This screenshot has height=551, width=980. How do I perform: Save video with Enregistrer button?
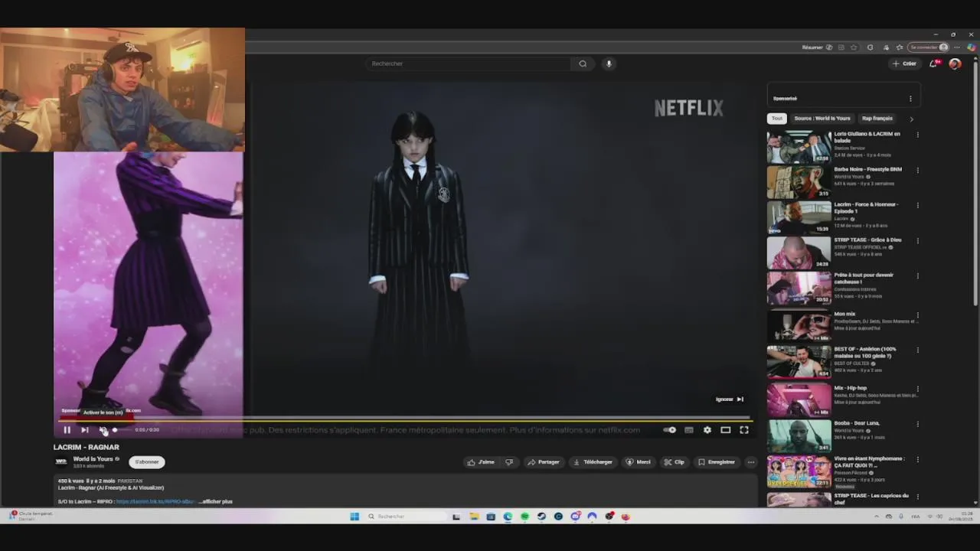pyautogui.click(x=717, y=462)
